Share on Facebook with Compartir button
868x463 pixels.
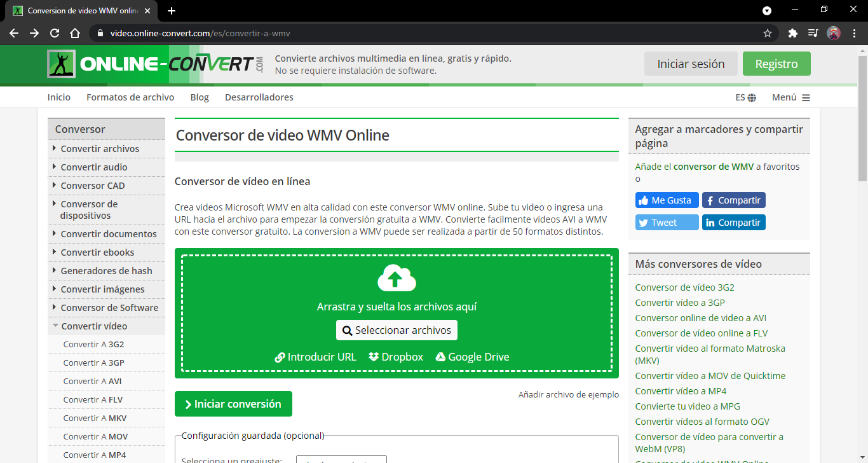(734, 200)
